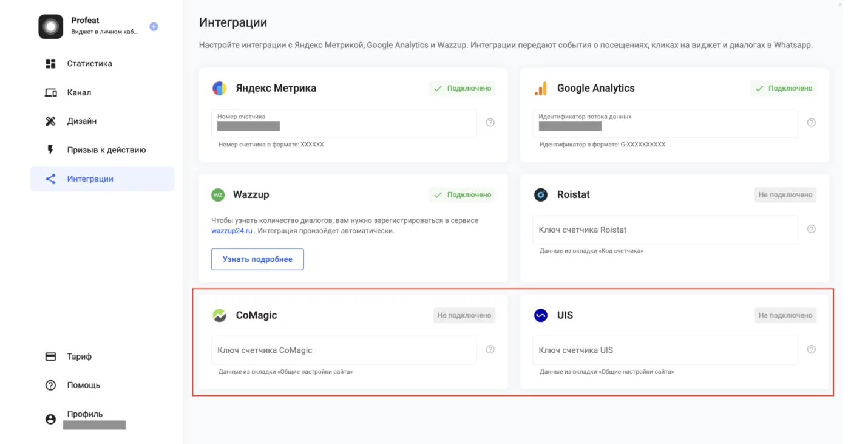Click help icon beside UIS key field
The height and width of the screenshot is (444, 868).
[x=812, y=350]
